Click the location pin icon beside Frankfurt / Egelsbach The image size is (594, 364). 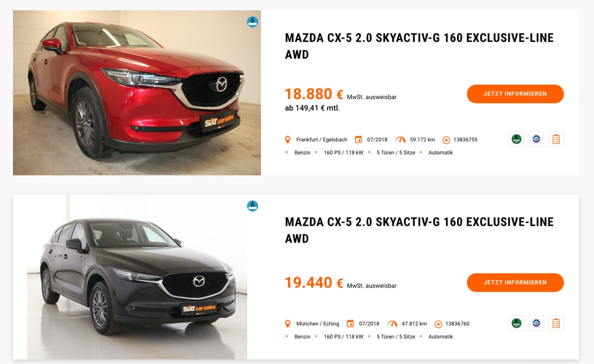[x=288, y=140]
